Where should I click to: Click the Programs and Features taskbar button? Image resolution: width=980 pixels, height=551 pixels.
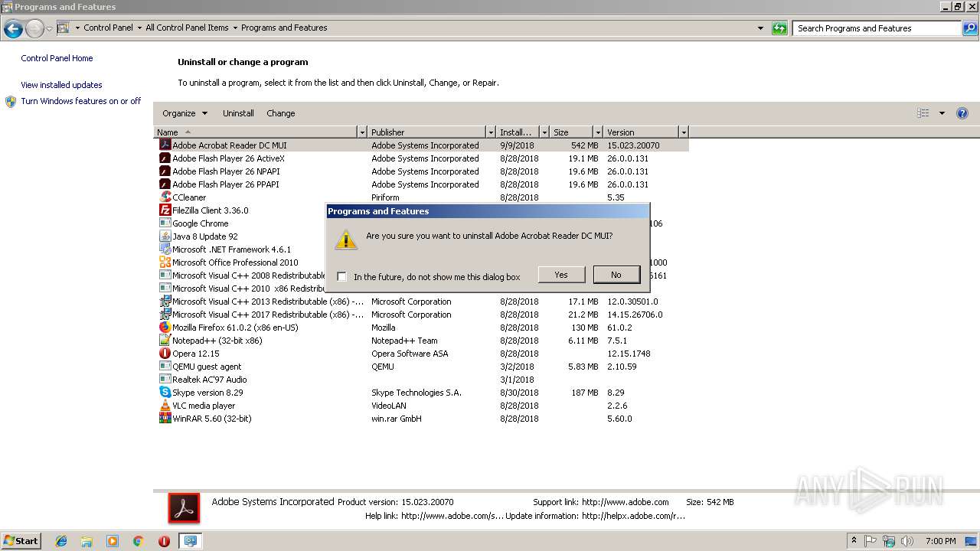190,541
